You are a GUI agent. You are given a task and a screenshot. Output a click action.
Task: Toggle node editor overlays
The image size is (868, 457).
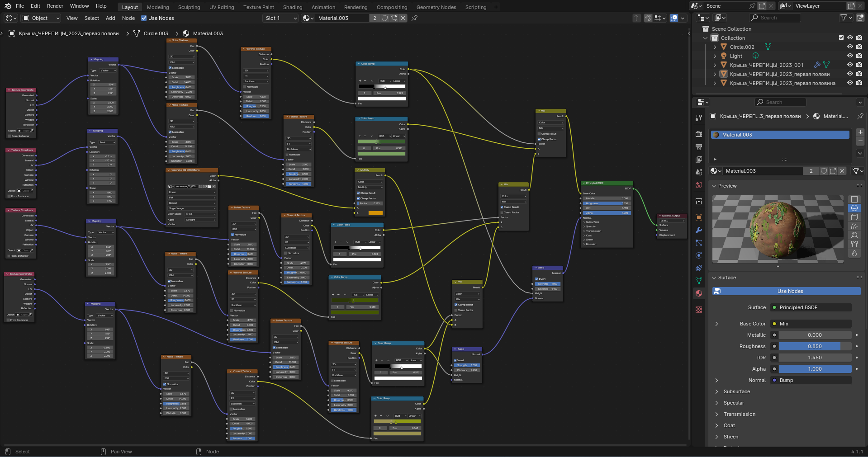tap(674, 18)
